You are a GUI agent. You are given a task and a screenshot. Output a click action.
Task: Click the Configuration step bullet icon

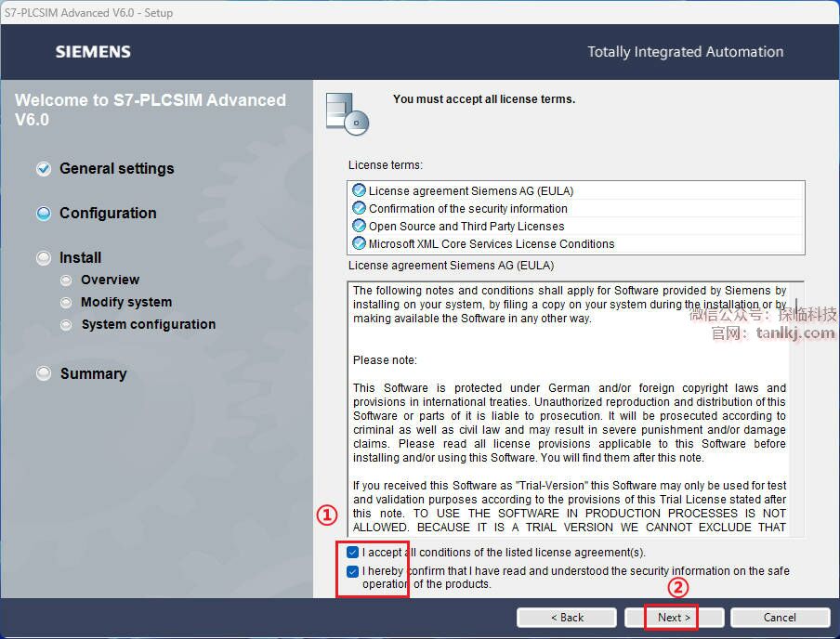click(44, 214)
